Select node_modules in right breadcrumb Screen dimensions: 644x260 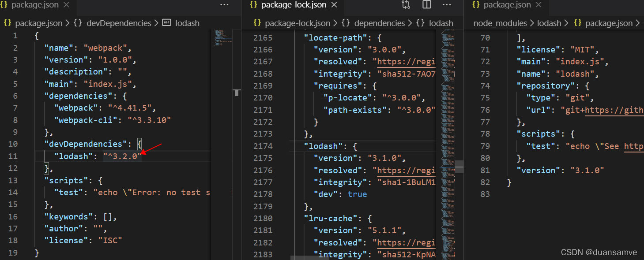tap(500, 23)
